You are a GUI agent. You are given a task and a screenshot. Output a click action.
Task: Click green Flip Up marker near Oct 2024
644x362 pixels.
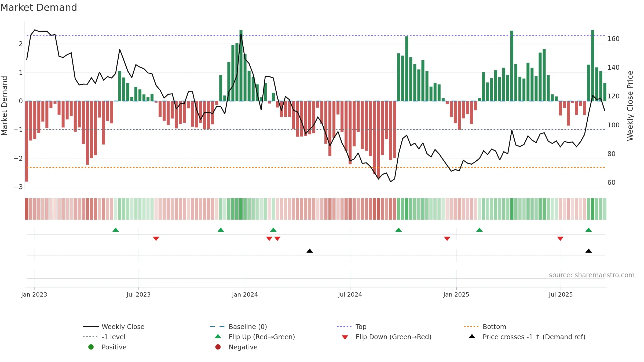(x=399, y=230)
